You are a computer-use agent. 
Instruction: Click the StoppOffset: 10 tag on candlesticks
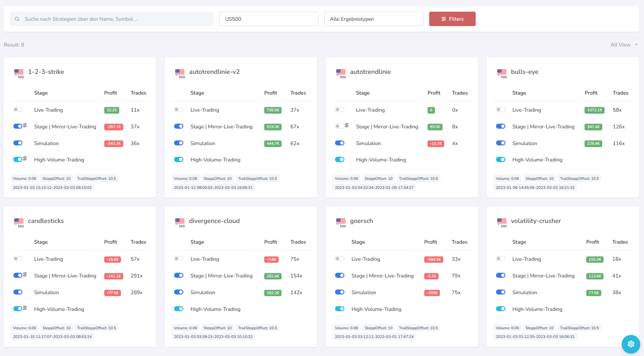56,328
